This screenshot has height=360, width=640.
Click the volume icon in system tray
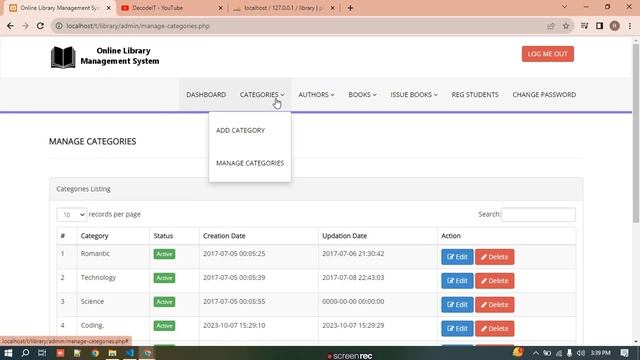point(580,353)
